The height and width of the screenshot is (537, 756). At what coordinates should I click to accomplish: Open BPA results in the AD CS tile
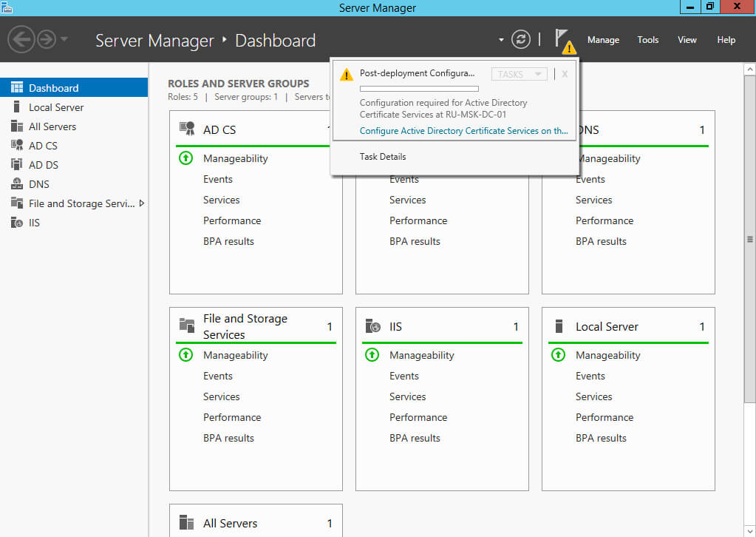click(x=228, y=242)
